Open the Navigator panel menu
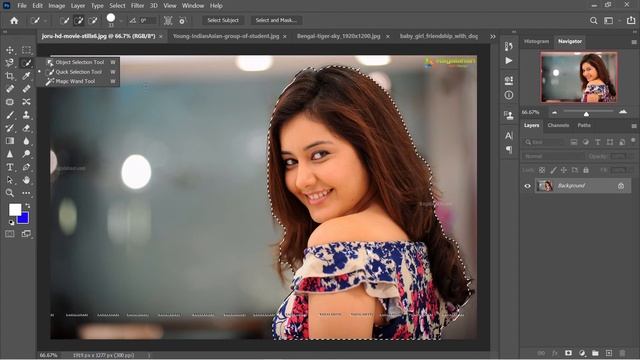Viewport: 640px width, 360px height. [634, 42]
